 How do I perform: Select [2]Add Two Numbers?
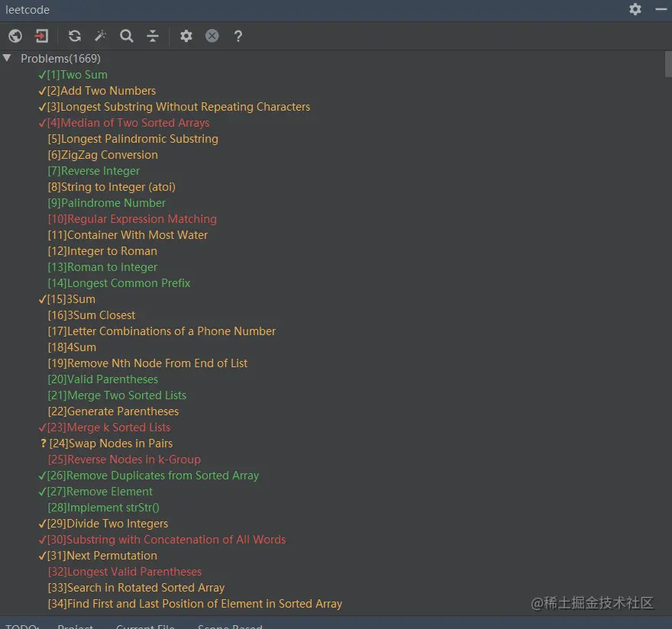(97, 91)
